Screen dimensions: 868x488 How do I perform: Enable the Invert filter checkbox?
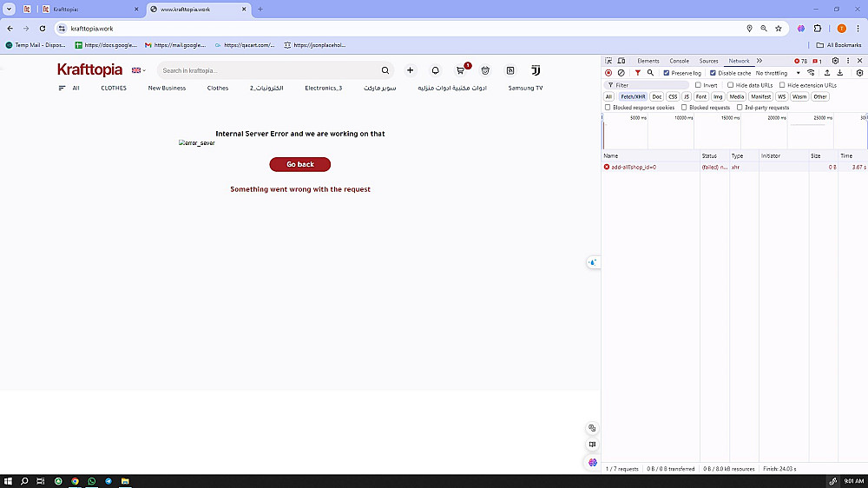698,85
